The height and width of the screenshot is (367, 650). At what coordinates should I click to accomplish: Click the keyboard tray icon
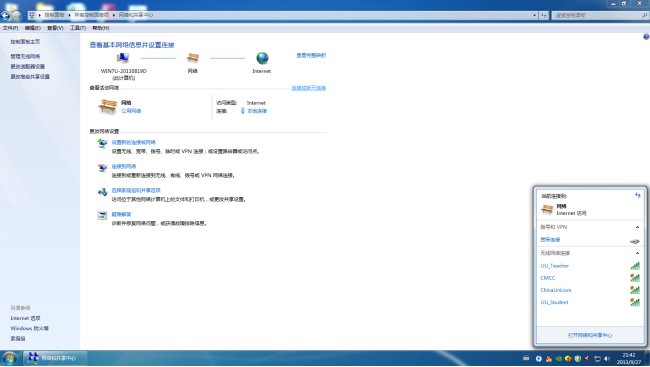pos(526,358)
